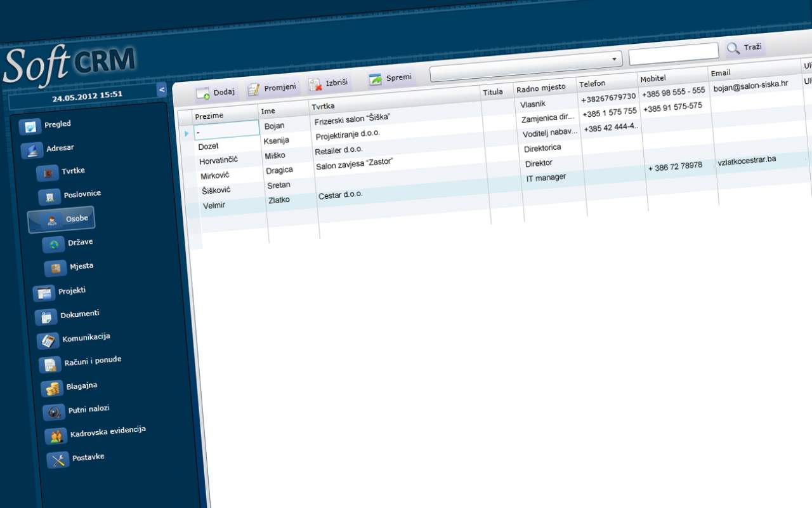The width and height of the screenshot is (812, 508).
Task: Click the search text field
Action: pyautogui.click(x=674, y=53)
